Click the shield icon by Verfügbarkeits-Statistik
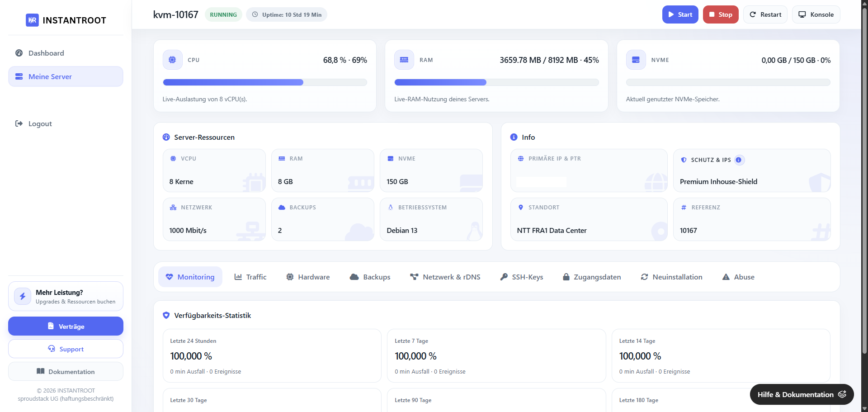The height and width of the screenshot is (412, 868). (x=166, y=315)
